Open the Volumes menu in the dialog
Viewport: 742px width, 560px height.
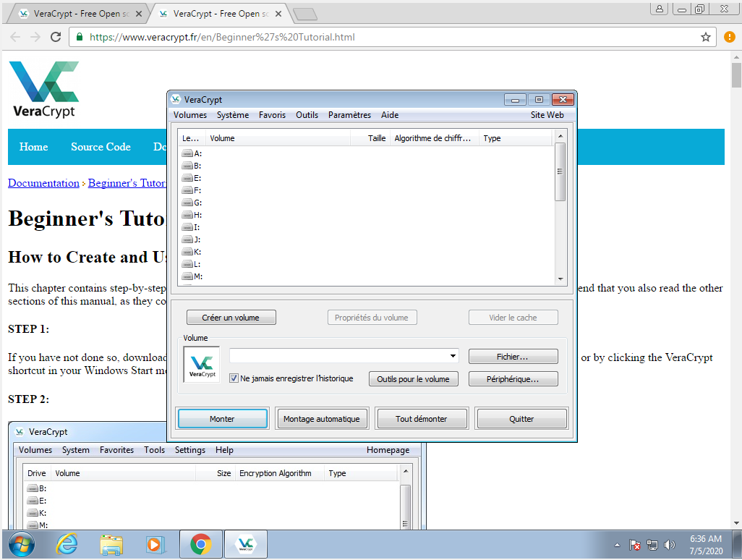[x=189, y=115]
